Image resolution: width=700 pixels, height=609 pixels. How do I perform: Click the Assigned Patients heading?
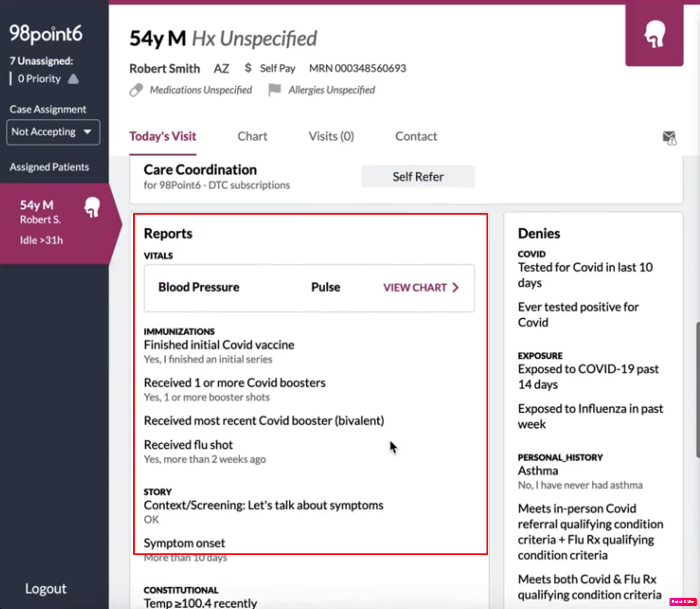(x=50, y=167)
